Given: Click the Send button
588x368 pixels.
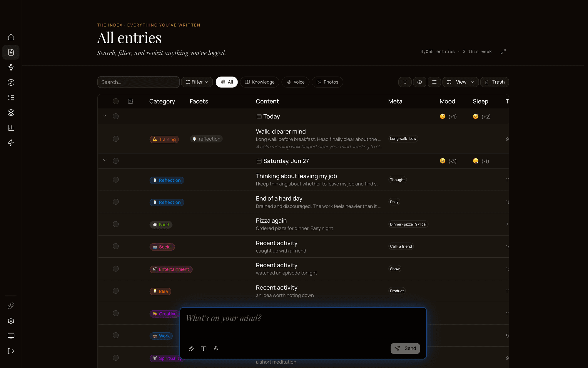Looking at the screenshot, I should click(x=405, y=349).
